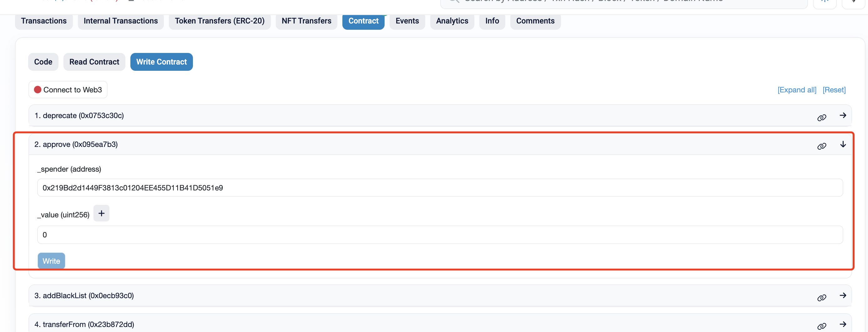Collapse the approve function arrow

(843, 144)
